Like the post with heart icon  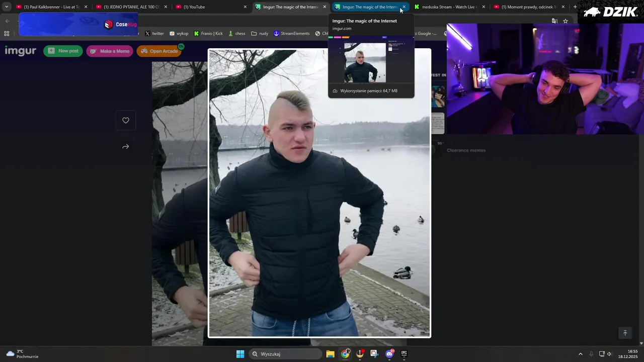point(126,120)
